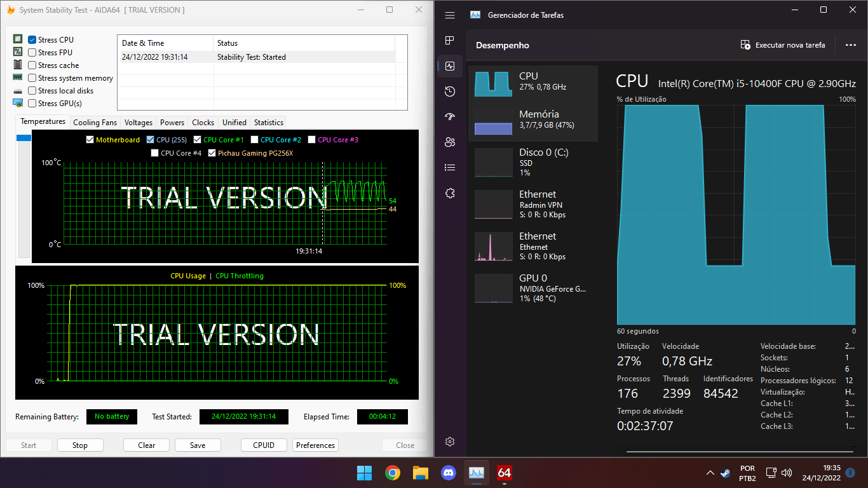
Task: Open Services puzzle icon in Task Manager sidebar
Action: [450, 193]
